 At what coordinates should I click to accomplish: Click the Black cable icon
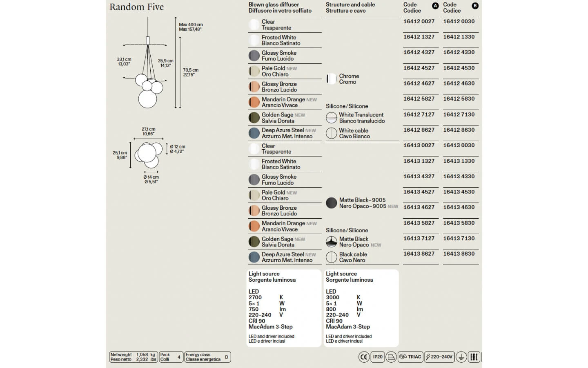coord(331,257)
